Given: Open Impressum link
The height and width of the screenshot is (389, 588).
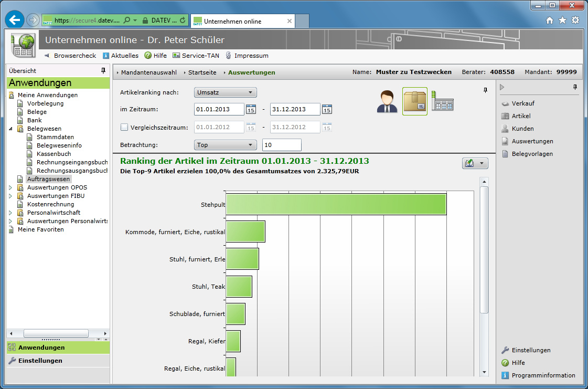Looking at the screenshot, I should pyautogui.click(x=247, y=56).
